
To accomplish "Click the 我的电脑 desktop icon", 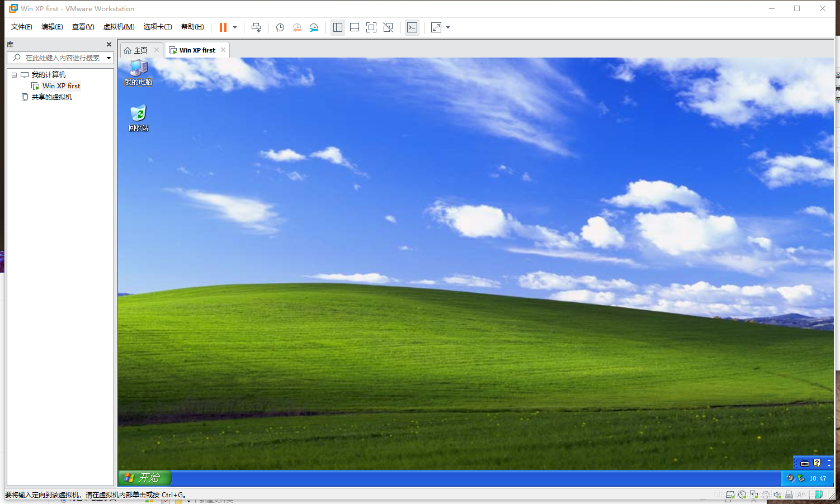I will pyautogui.click(x=139, y=73).
